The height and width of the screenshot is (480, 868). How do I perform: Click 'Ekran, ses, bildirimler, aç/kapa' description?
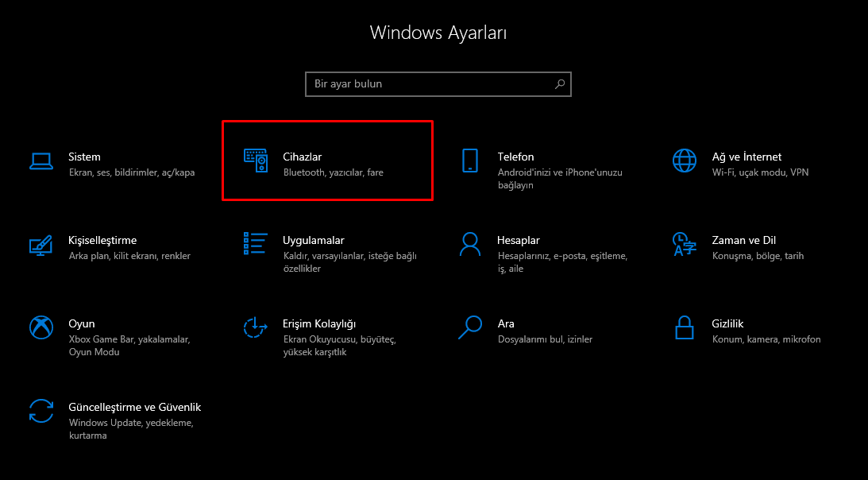tap(132, 172)
